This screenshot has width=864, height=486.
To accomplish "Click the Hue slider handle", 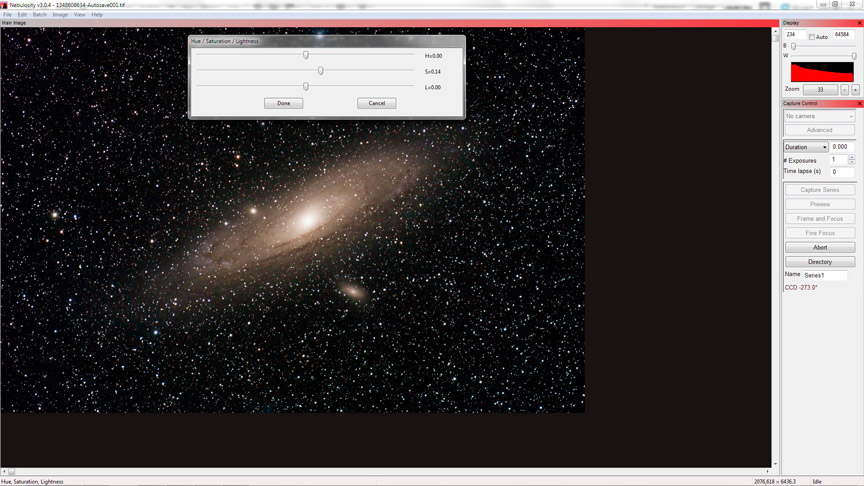I will [306, 56].
